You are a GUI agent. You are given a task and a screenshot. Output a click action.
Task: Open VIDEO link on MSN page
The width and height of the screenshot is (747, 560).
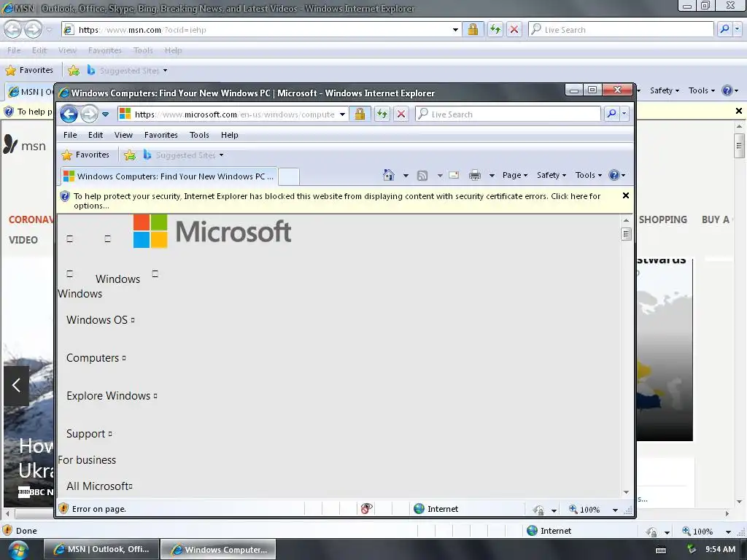23,240
